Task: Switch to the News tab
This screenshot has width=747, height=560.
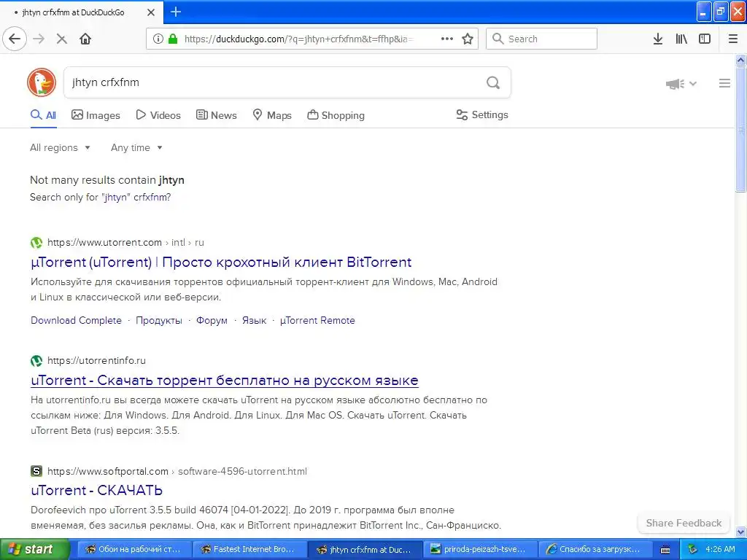Action: (x=216, y=115)
